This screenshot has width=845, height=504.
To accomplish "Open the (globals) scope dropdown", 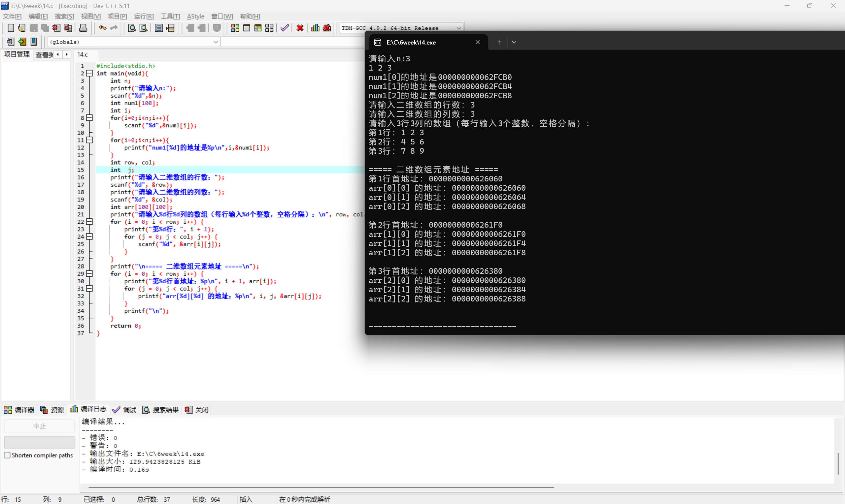I will (x=216, y=42).
